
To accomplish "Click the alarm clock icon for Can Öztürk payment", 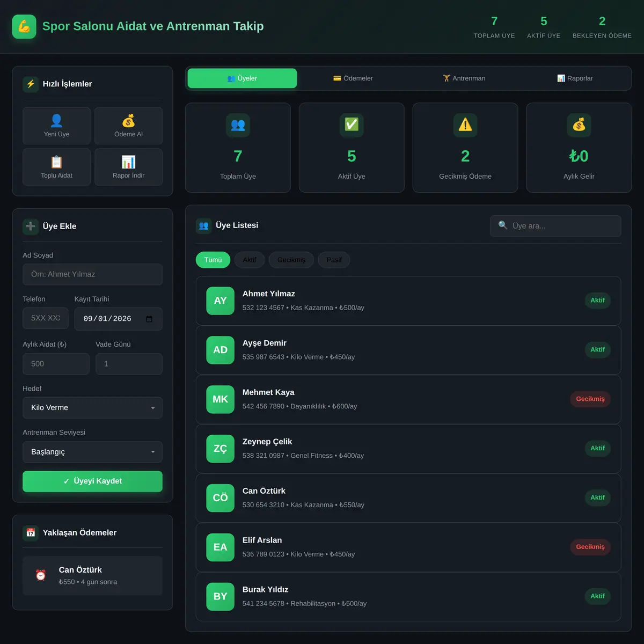I will tap(41, 575).
